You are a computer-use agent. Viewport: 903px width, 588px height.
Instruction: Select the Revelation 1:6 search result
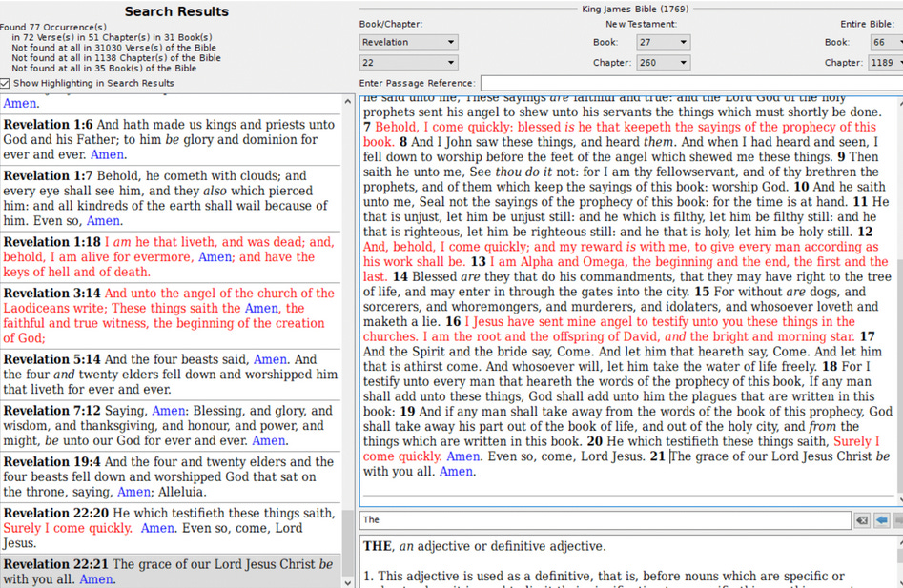point(171,140)
